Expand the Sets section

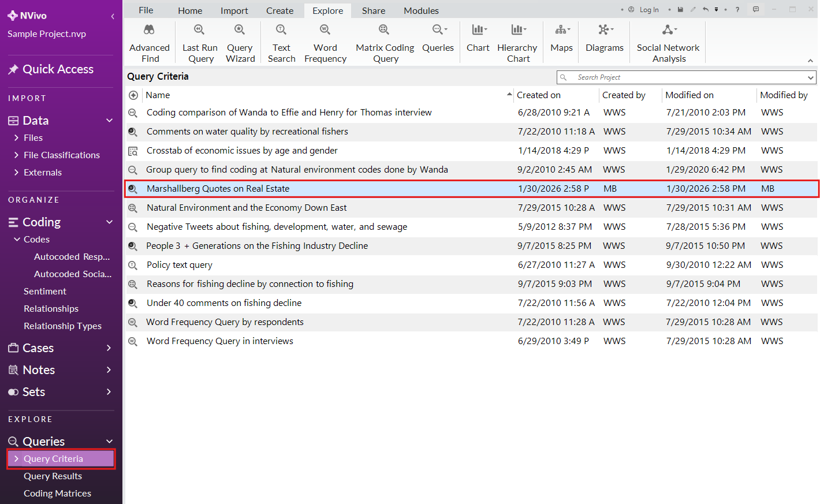pyautogui.click(x=109, y=392)
